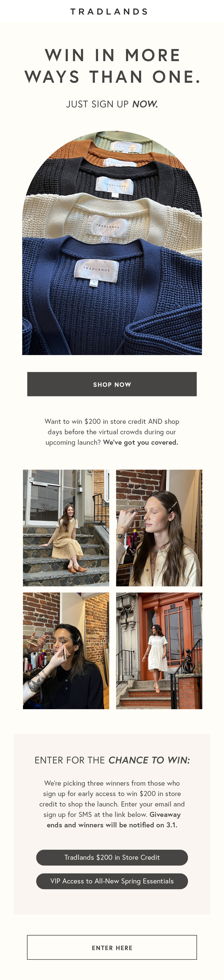Click the "ENTER FOR THE CHANCE TO WIN:" heading
Screen dimensions: 224x980
(x=112, y=760)
